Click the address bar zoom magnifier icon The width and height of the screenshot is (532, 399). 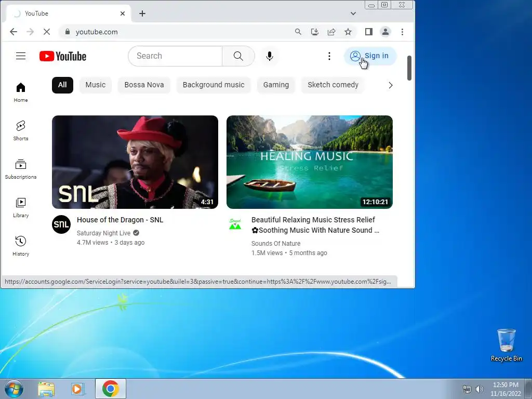click(x=298, y=32)
